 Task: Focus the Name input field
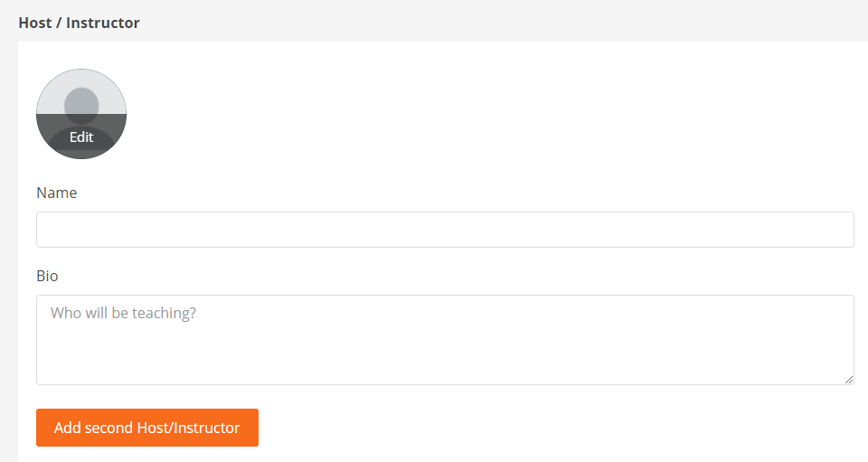(x=445, y=230)
